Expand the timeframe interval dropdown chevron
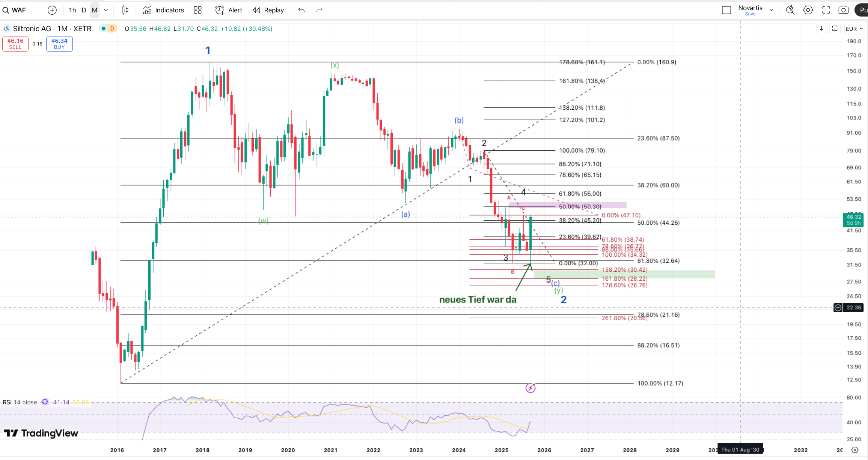Image resolution: width=868 pixels, height=460 pixels. point(106,10)
